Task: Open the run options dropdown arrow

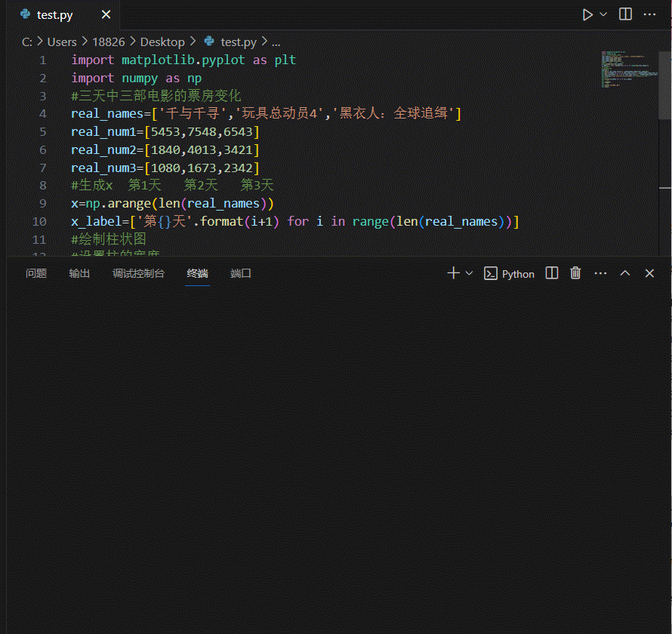Action: click(x=603, y=14)
